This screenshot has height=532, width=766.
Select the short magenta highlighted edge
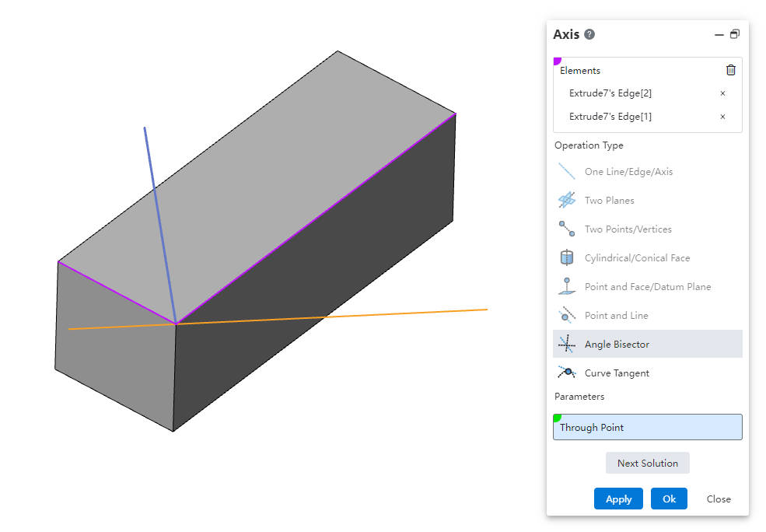(117, 292)
